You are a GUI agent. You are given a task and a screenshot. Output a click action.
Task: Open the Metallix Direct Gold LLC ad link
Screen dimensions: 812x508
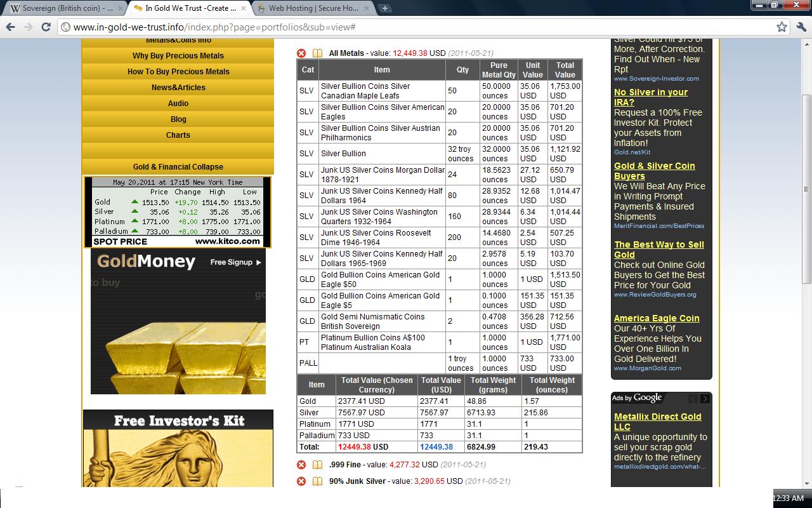click(x=657, y=422)
